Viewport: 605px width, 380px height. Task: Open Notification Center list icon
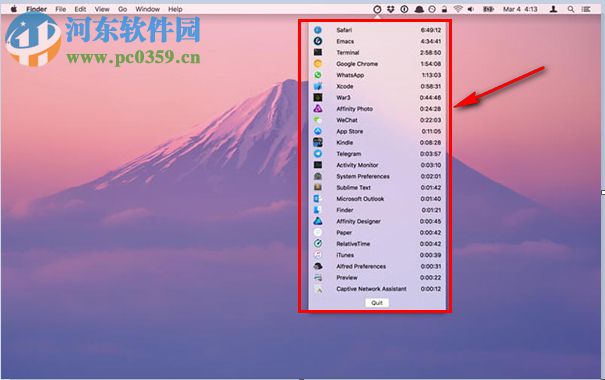point(586,9)
